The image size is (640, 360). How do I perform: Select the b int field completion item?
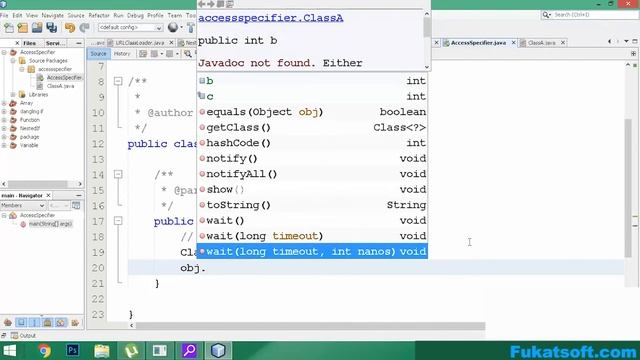(312, 81)
